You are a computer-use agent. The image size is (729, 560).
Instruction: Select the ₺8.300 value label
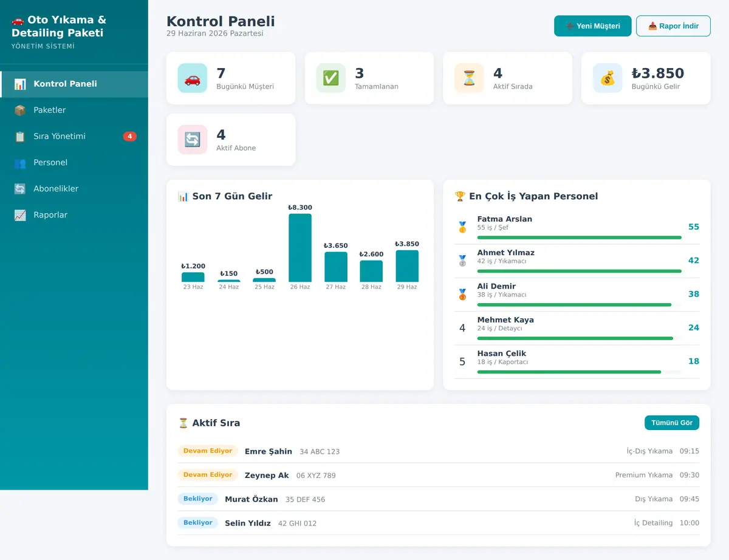pyautogui.click(x=300, y=208)
